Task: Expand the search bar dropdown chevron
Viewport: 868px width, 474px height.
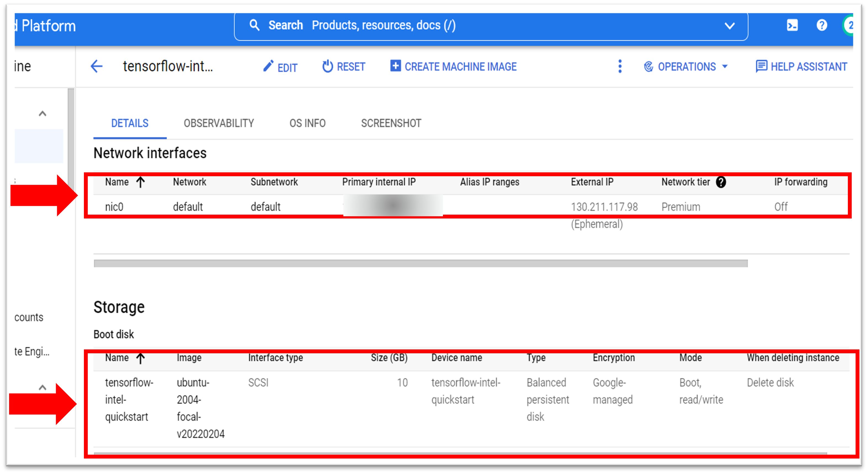Action: point(729,26)
